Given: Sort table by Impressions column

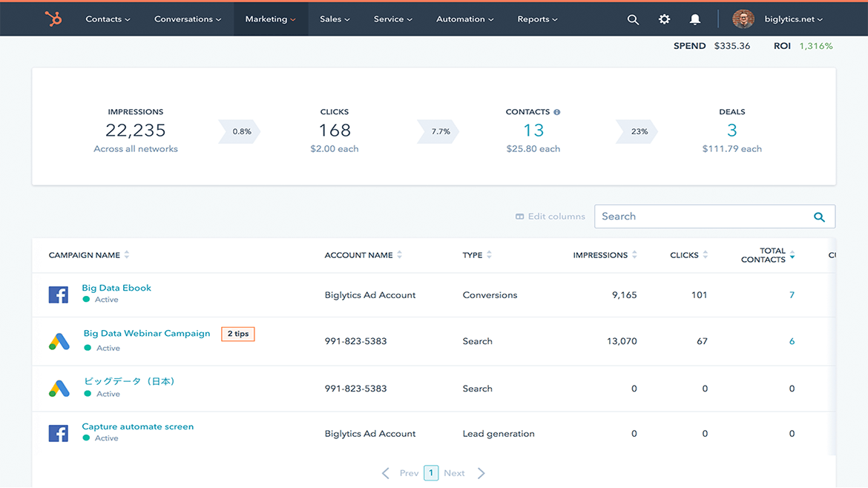Looking at the screenshot, I should tap(634, 255).
